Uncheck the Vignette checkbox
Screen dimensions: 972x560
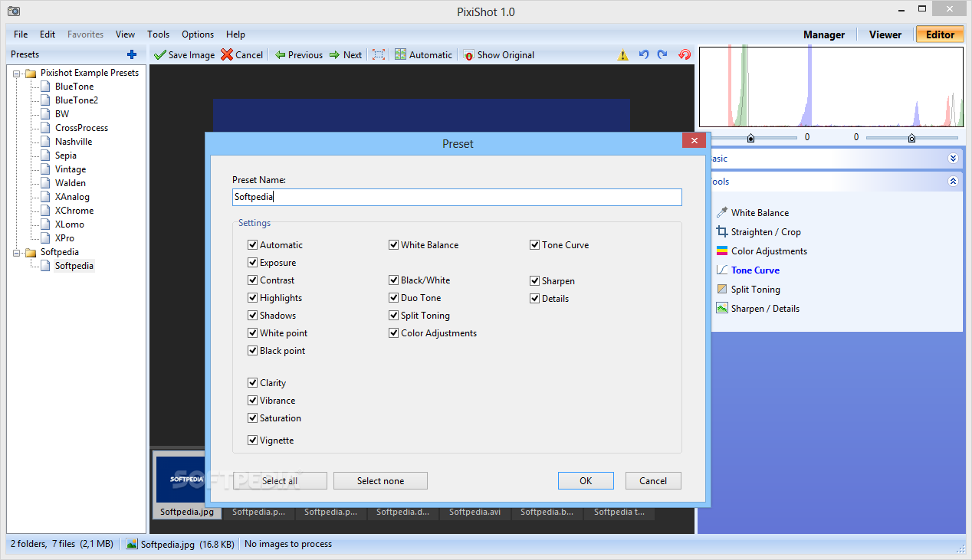click(252, 440)
